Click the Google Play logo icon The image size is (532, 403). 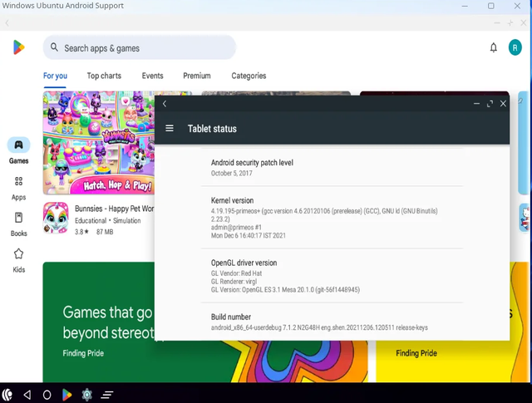(18, 47)
